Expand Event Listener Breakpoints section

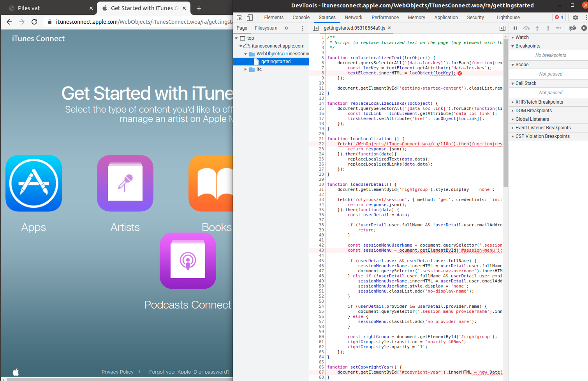548,128
